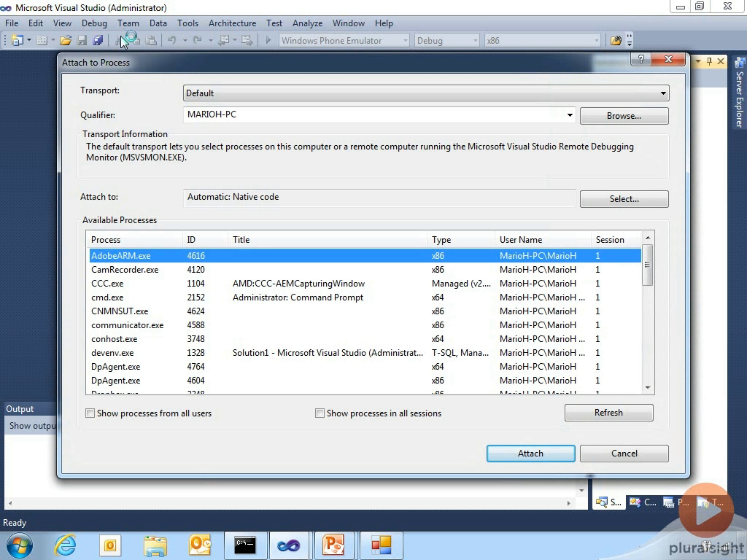Open the Server Explorer side tab
Screen dimensions: 747x560
click(740, 93)
